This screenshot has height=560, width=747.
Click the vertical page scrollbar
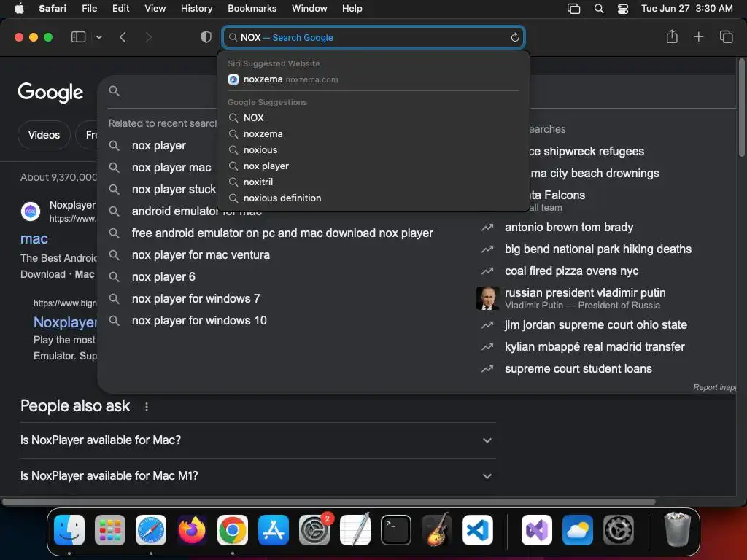pos(741,107)
